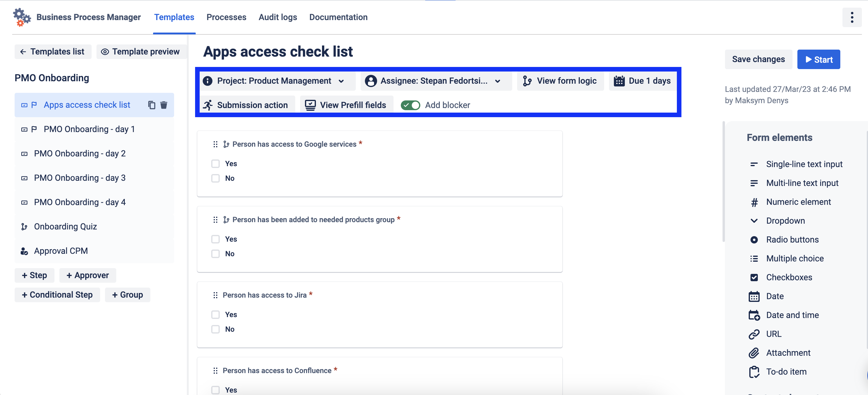
Task: Switch to the Processes tab
Action: click(226, 17)
